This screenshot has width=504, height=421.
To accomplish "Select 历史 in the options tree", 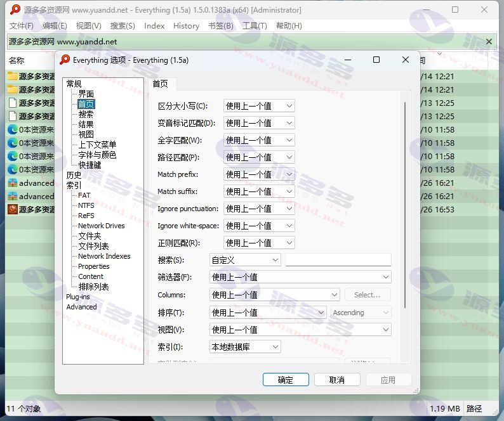I will pyautogui.click(x=74, y=176).
